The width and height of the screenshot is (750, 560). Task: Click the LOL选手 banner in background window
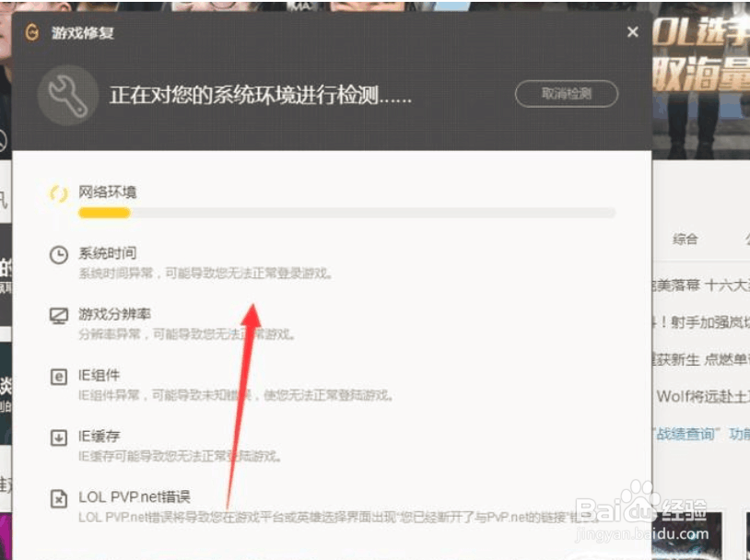[701, 81]
